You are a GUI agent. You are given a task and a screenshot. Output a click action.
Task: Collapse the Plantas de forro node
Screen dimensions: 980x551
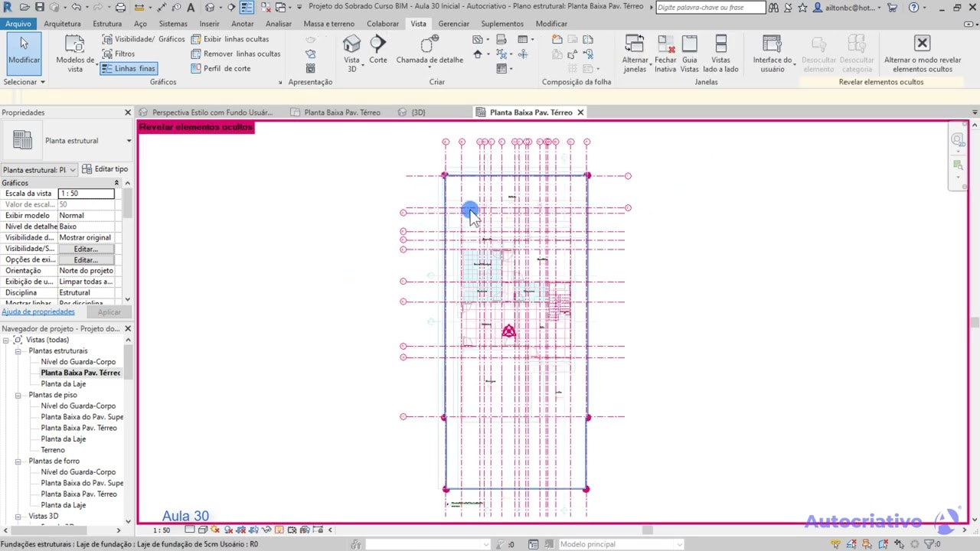pos(18,461)
